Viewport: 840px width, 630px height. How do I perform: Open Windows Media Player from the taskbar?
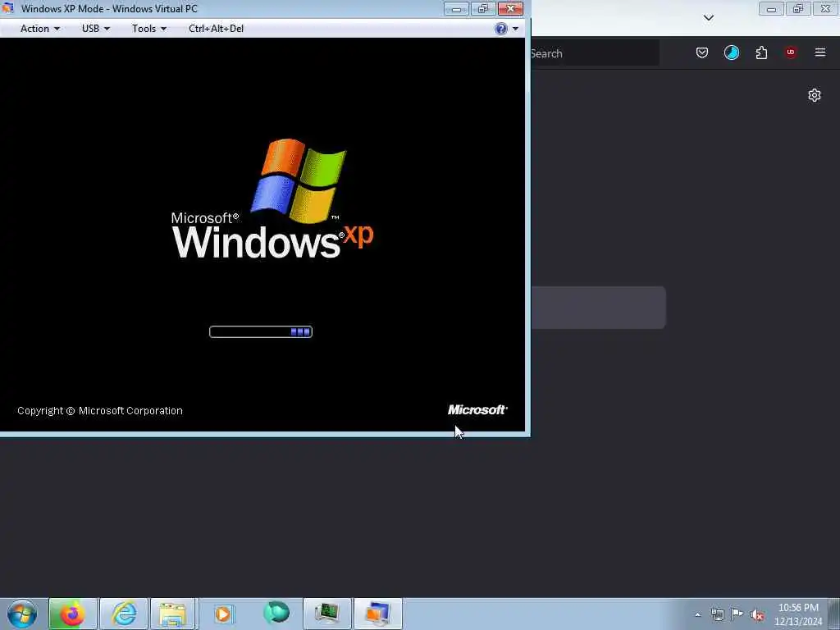[x=224, y=614]
